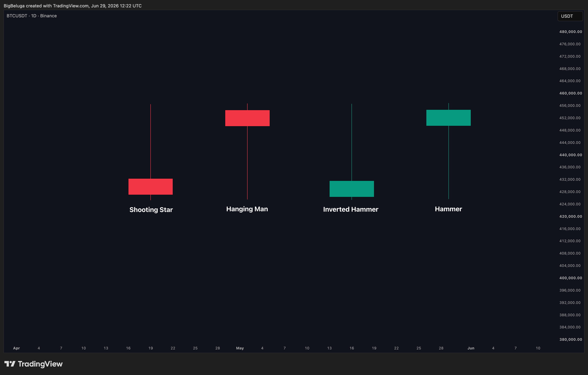Click the green Hammer candle body
588x375 pixels.
click(448, 118)
